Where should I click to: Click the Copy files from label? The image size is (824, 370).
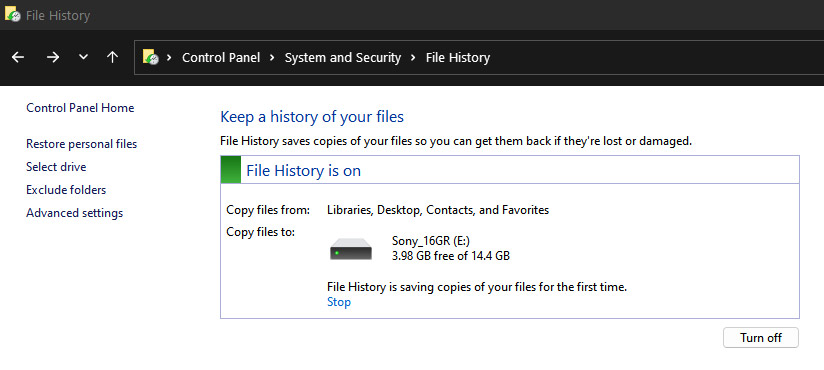point(268,210)
